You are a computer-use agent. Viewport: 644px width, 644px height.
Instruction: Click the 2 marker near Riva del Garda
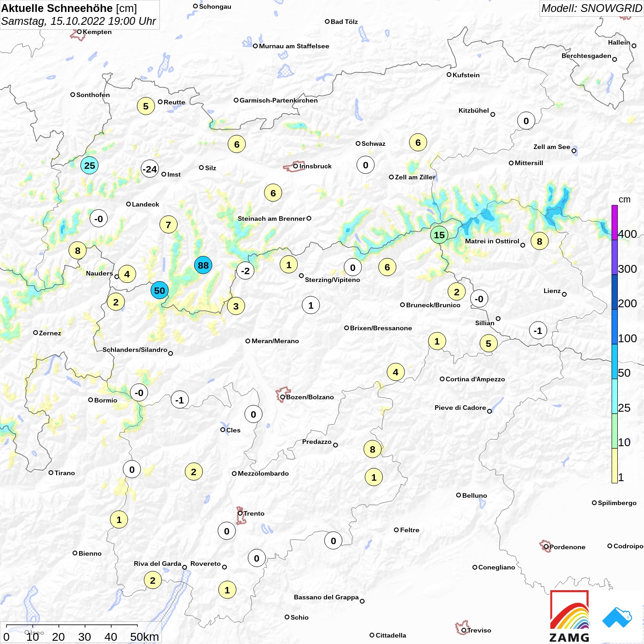(x=153, y=580)
